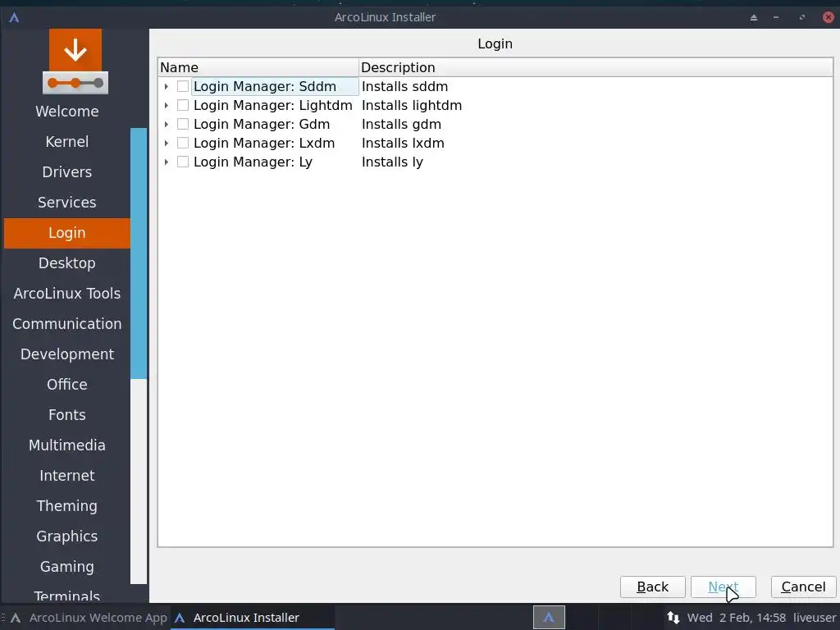Select Graphics in the sidebar
Image resolution: width=840 pixels, height=630 pixels.
pos(67,536)
